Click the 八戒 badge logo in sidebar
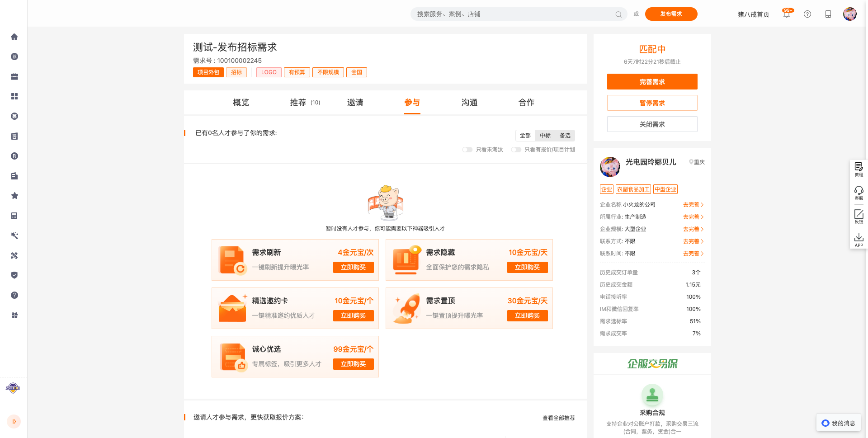The width and height of the screenshot is (868, 438). 13,388
